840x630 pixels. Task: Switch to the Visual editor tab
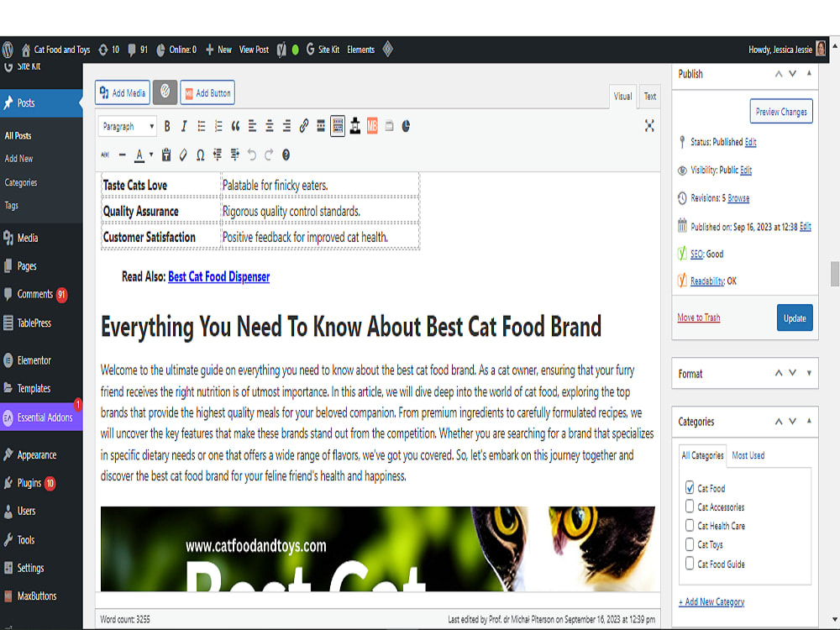[x=622, y=97]
